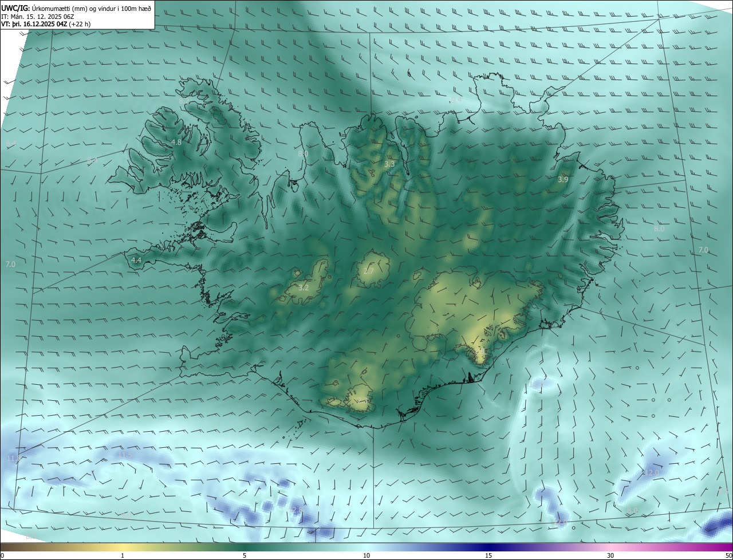Click the 5 tick on the color scale

point(245,555)
